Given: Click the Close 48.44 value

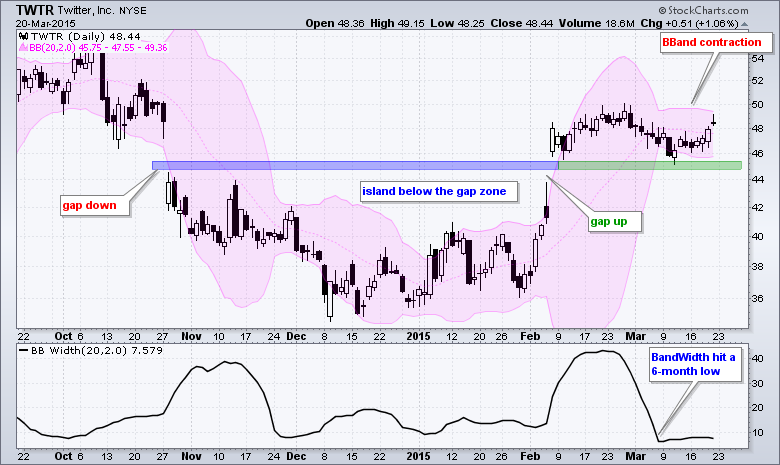Looking at the screenshot, I should (521, 23).
